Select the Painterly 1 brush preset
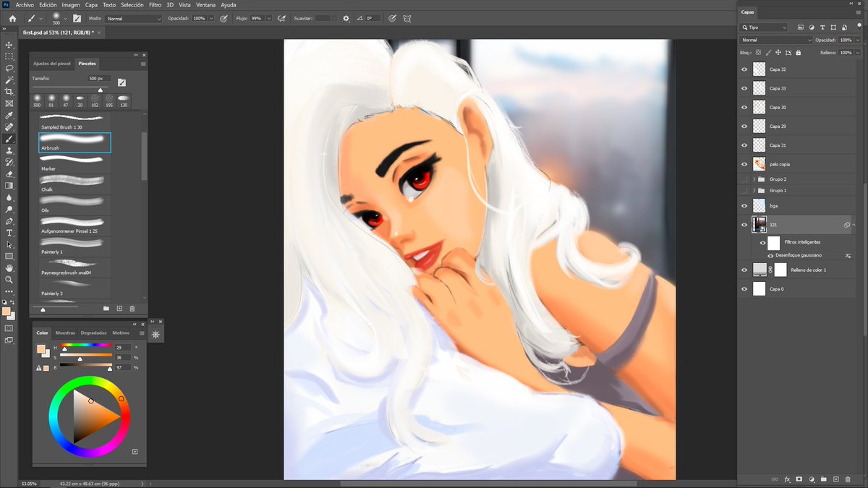The width and height of the screenshot is (868, 488). click(75, 246)
